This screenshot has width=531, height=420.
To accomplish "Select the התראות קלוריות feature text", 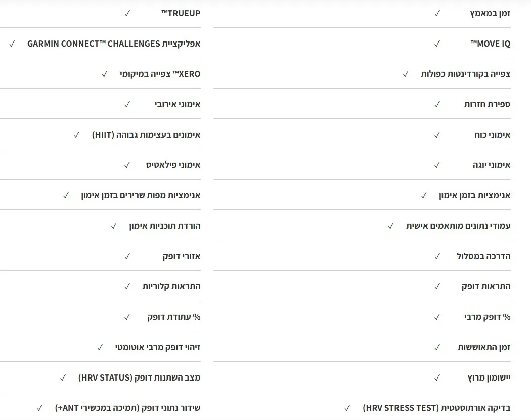I will click(171, 286).
